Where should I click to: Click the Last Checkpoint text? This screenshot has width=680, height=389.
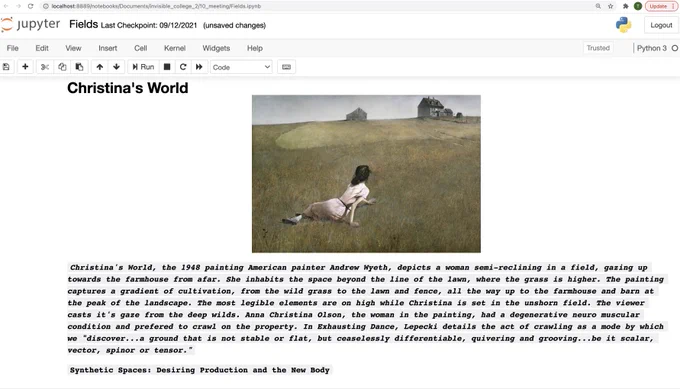pyautogui.click(x=149, y=25)
